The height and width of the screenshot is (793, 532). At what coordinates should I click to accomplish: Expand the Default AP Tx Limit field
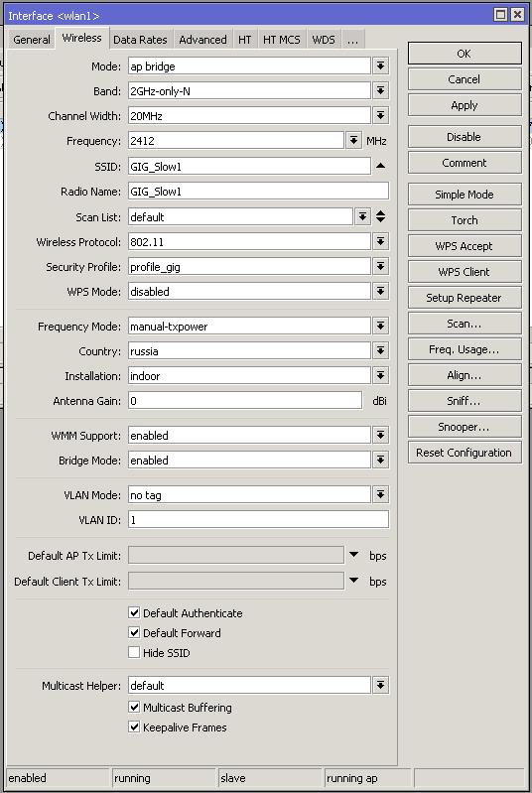tap(354, 555)
